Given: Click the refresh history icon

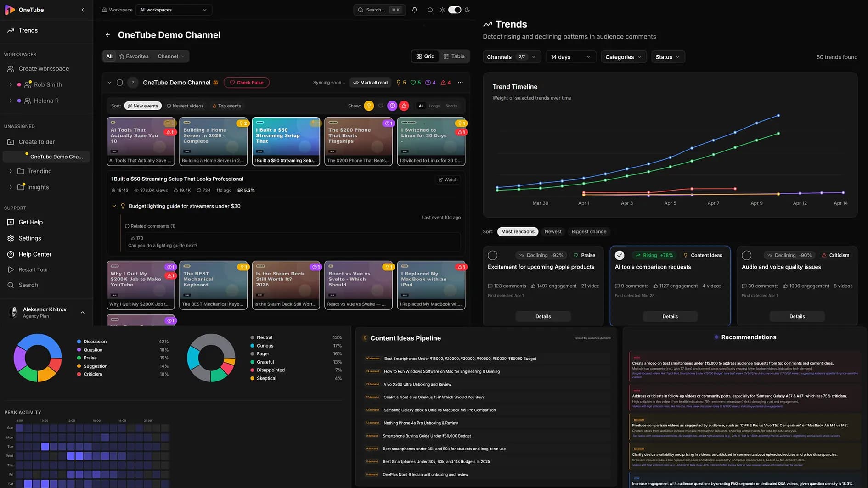Looking at the screenshot, I should coord(430,10).
